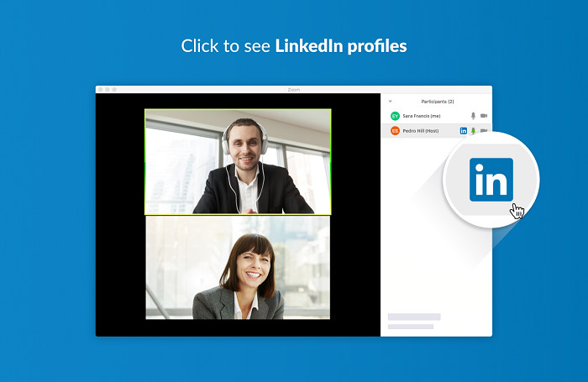
Task: Select the video tile of man with headphones
Action: click(238, 161)
